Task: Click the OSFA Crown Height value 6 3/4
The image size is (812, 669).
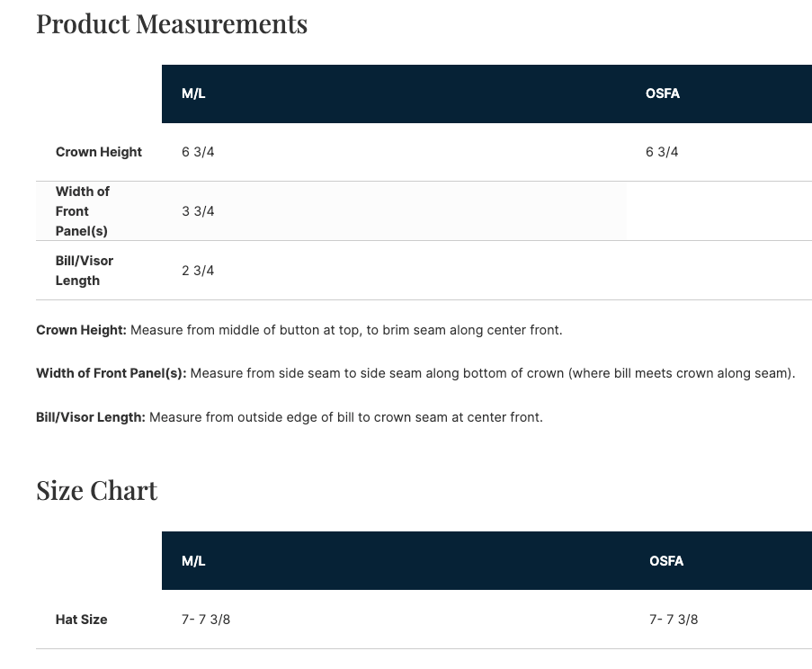Action: 662,152
